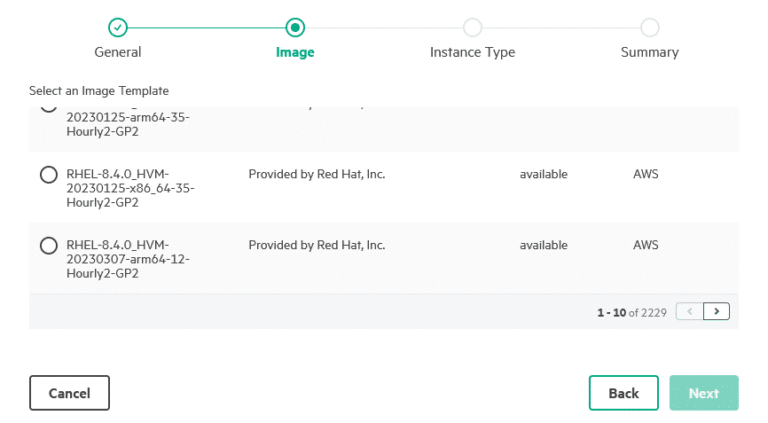768x423 pixels.
Task: Click the active Image step circle indicator
Action: [295, 27]
